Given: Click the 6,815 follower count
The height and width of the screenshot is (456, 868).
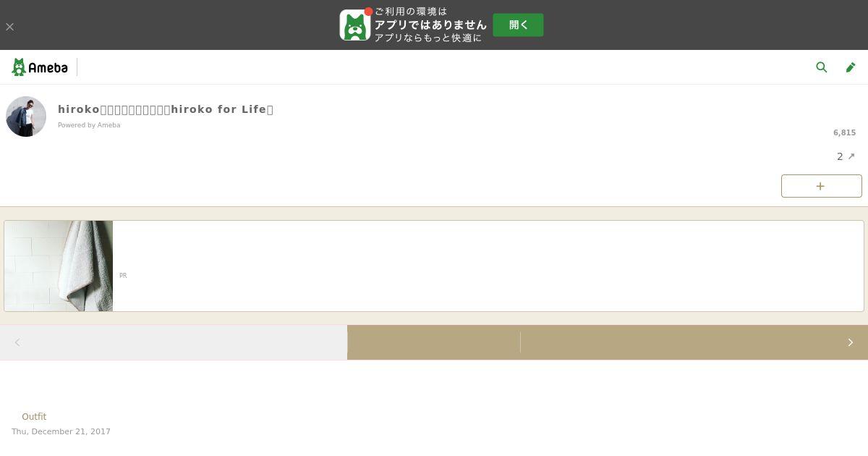Looking at the screenshot, I should click(844, 133).
